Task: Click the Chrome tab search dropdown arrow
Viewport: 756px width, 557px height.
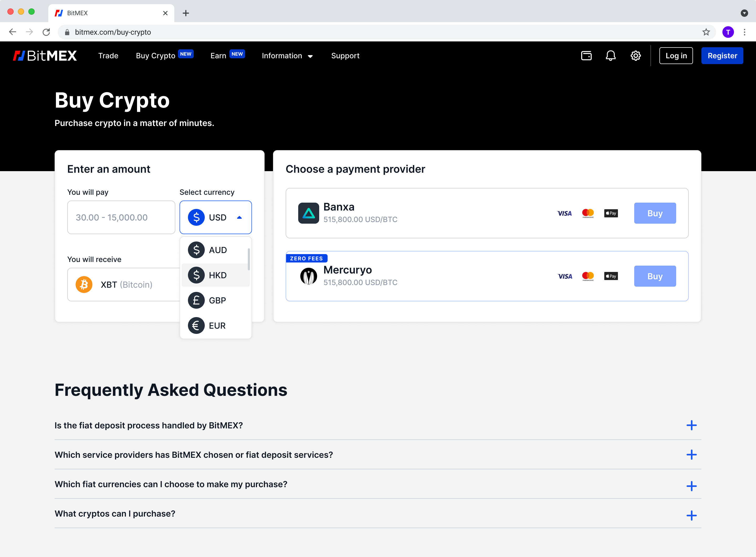Action: pyautogui.click(x=744, y=13)
